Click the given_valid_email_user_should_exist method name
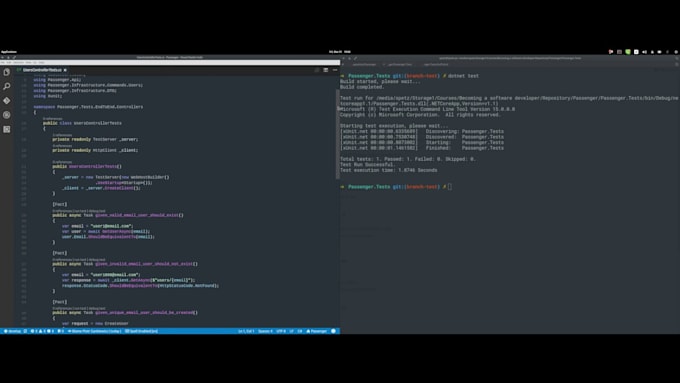 point(137,215)
